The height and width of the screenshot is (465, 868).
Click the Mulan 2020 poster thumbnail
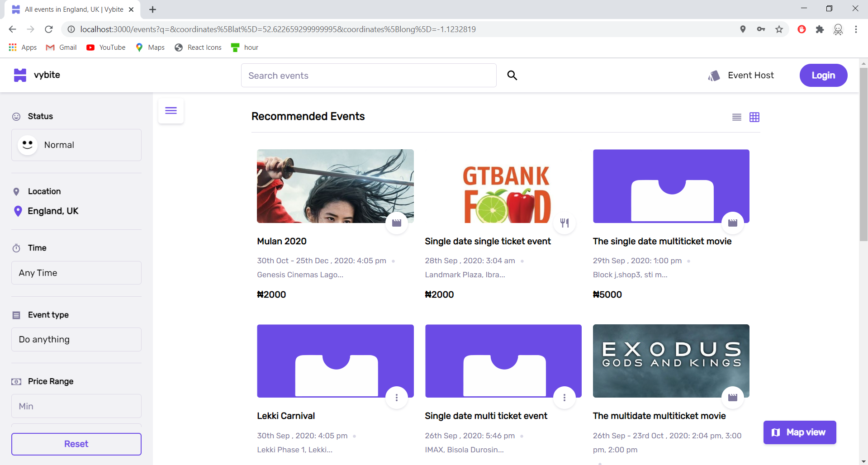pos(335,186)
